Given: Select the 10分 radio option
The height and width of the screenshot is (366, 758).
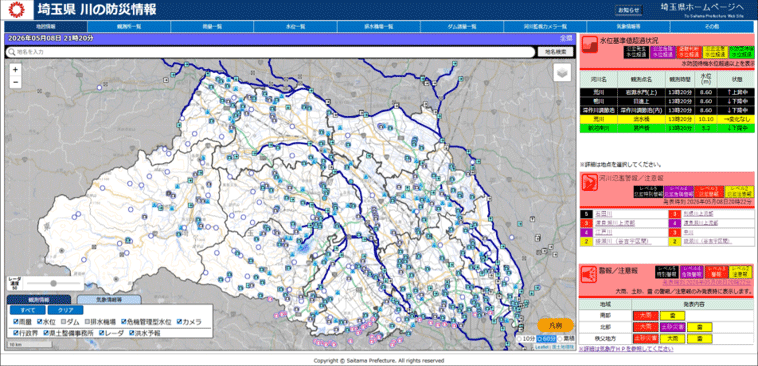Looking at the screenshot, I should 520,338.
